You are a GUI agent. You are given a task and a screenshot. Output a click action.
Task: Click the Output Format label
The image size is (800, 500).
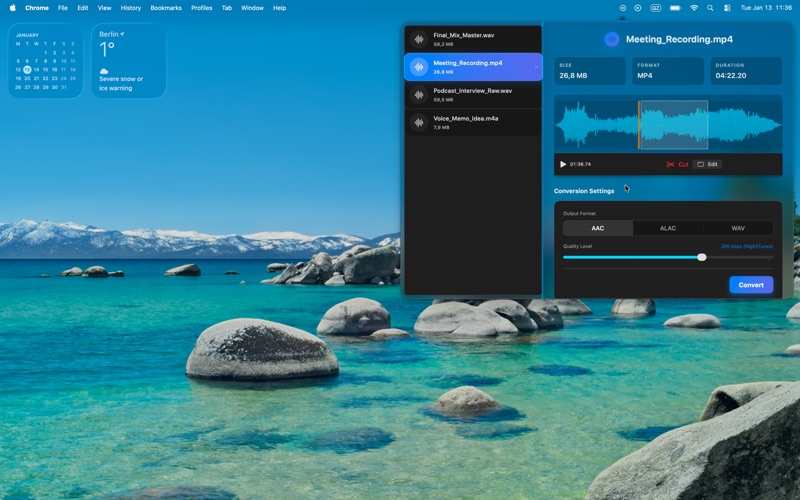coord(579,213)
